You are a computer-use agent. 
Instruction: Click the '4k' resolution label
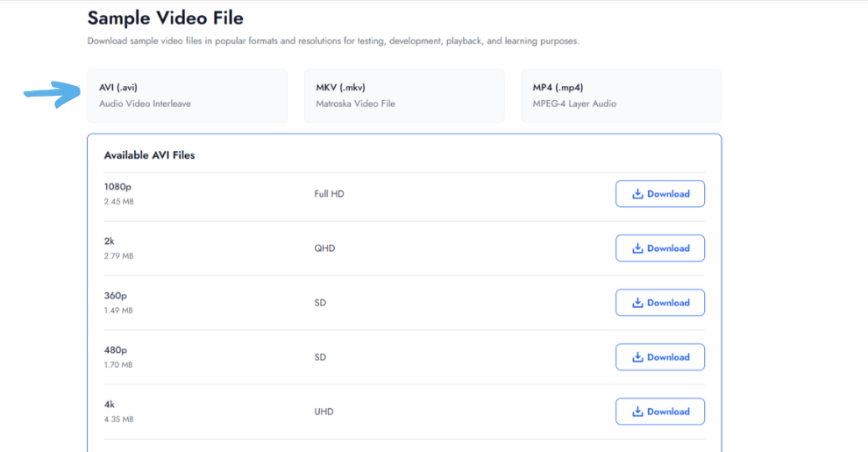click(x=109, y=405)
